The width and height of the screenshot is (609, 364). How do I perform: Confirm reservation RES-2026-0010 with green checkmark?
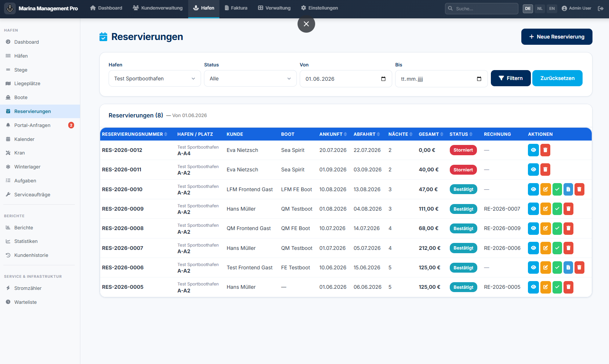(557, 189)
